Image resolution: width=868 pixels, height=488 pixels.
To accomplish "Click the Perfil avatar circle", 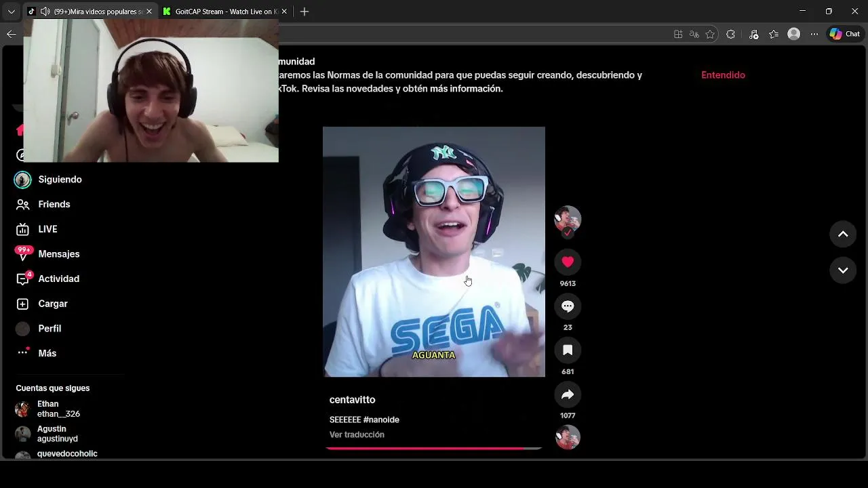I will pos(22,329).
